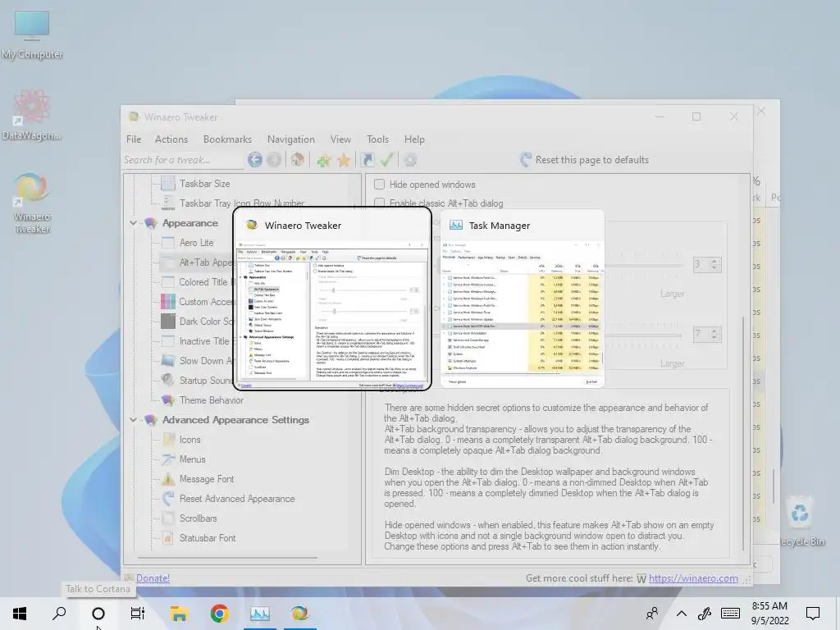Image resolution: width=840 pixels, height=630 pixels.
Task: Click the touch keyboard tray icon
Action: (x=730, y=614)
